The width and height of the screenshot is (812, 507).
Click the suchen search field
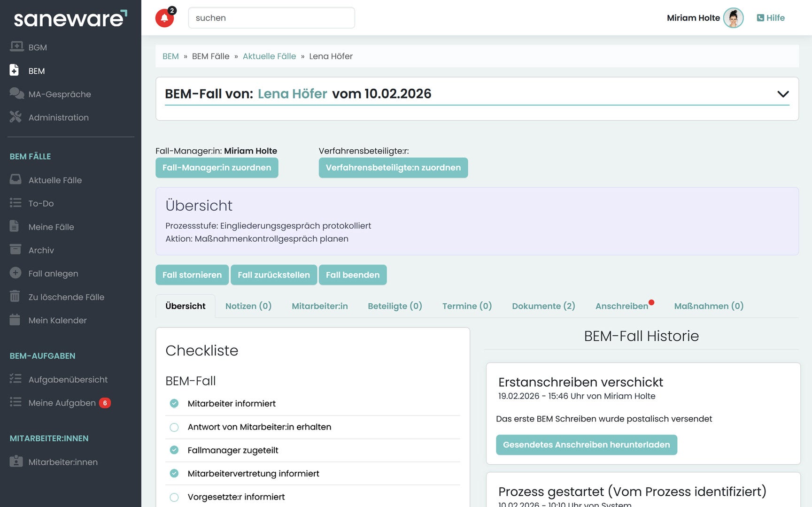(x=271, y=18)
